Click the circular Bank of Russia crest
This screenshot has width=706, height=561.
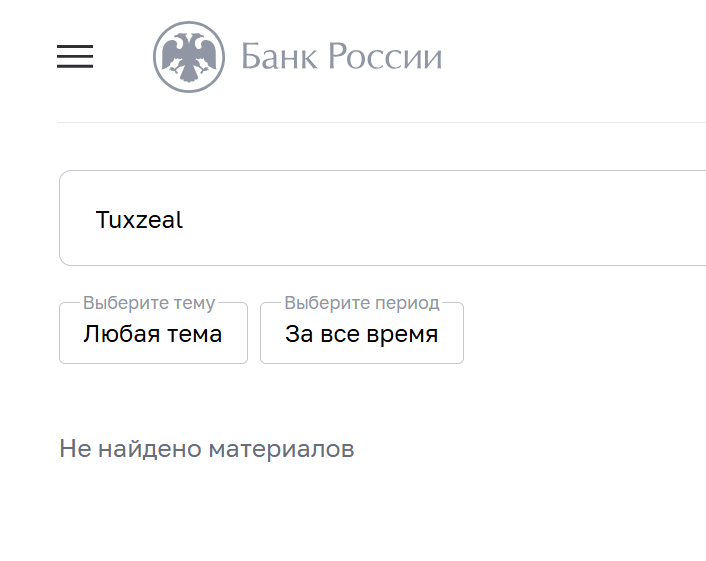(189, 57)
